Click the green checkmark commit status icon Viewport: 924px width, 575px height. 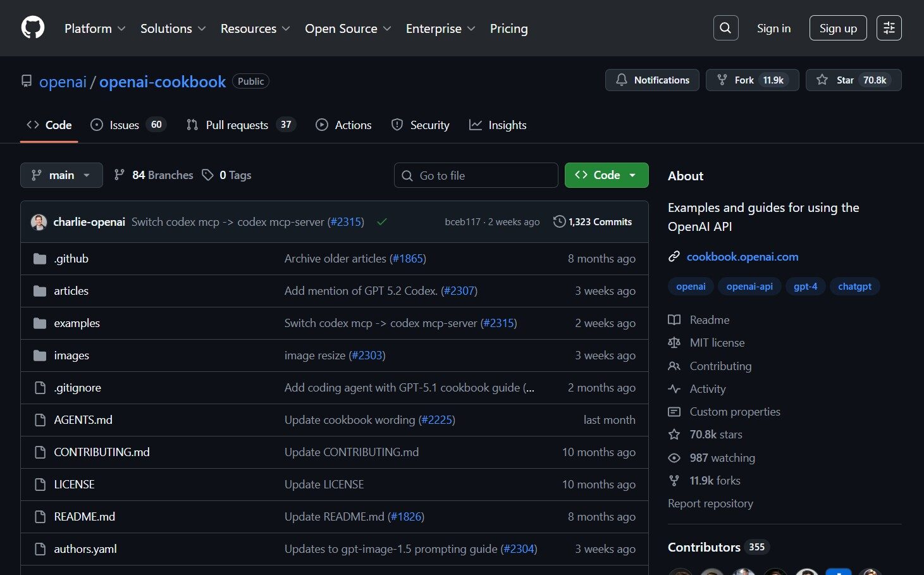pos(382,222)
